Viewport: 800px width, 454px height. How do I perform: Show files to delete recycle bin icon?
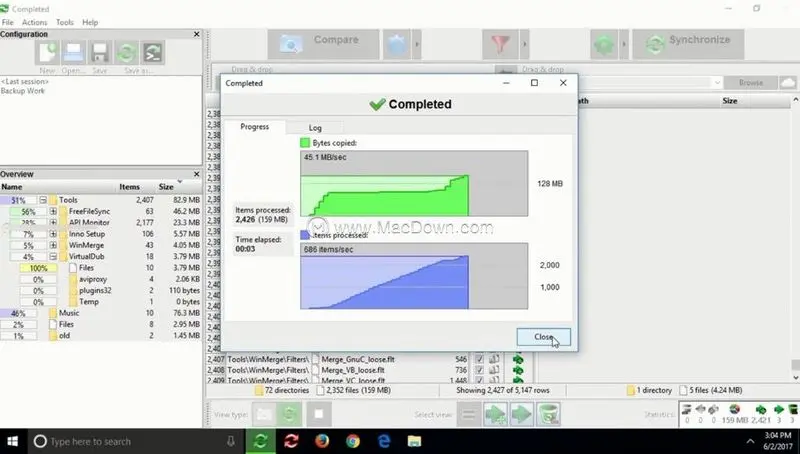tap(548, 414)
